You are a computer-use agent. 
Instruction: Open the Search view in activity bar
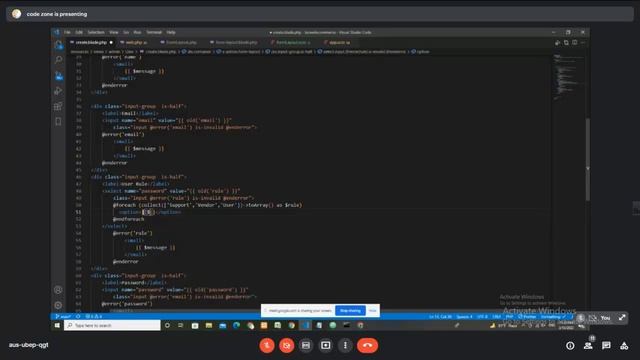[x=58, y=60]
